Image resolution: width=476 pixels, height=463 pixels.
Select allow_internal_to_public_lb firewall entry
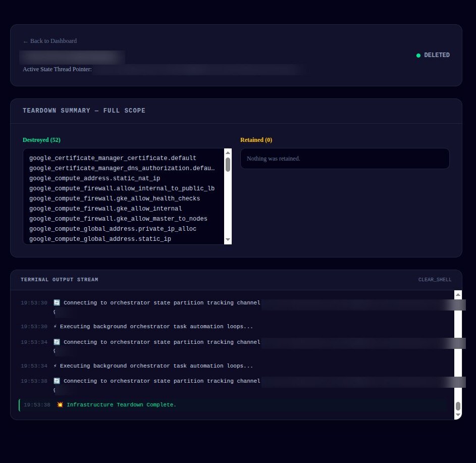pos(122,188)
